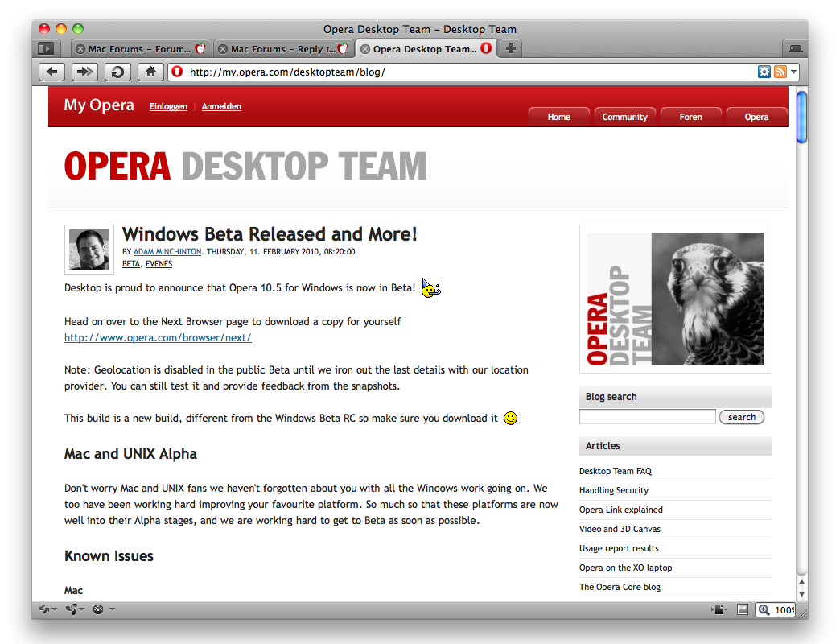Click the blog search text field
840x644 pixels.
tap(647, 417)
